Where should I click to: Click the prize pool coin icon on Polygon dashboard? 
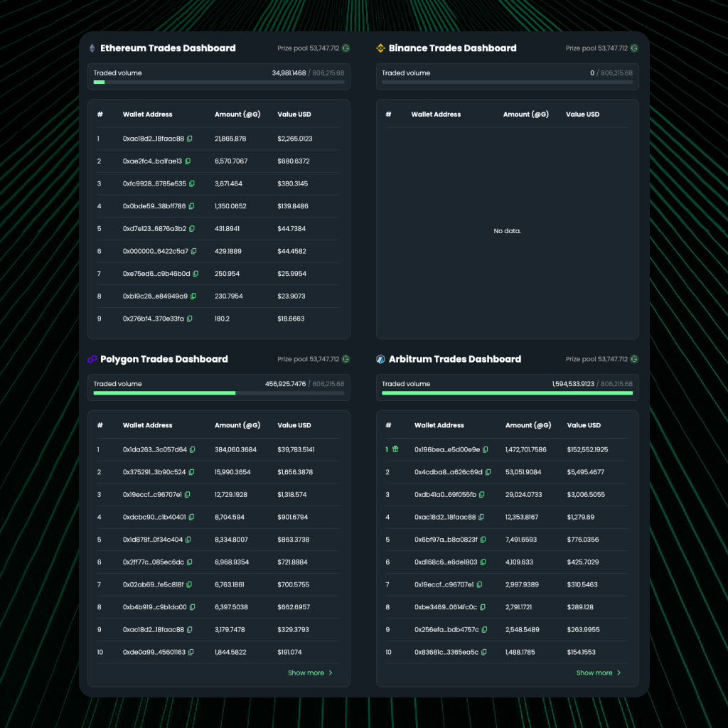point(346,359)
